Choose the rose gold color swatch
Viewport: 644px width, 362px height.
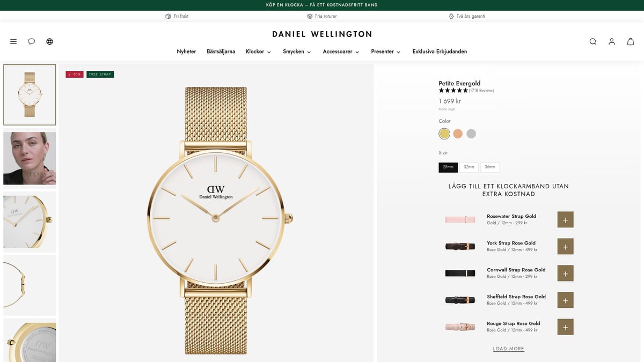pos(458,134)
